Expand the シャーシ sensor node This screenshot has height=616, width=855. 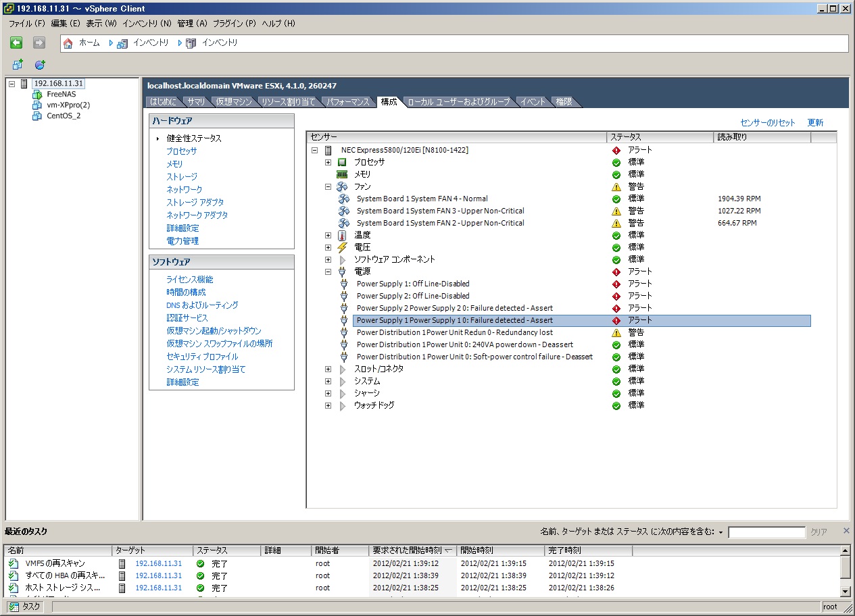(328, 393)
